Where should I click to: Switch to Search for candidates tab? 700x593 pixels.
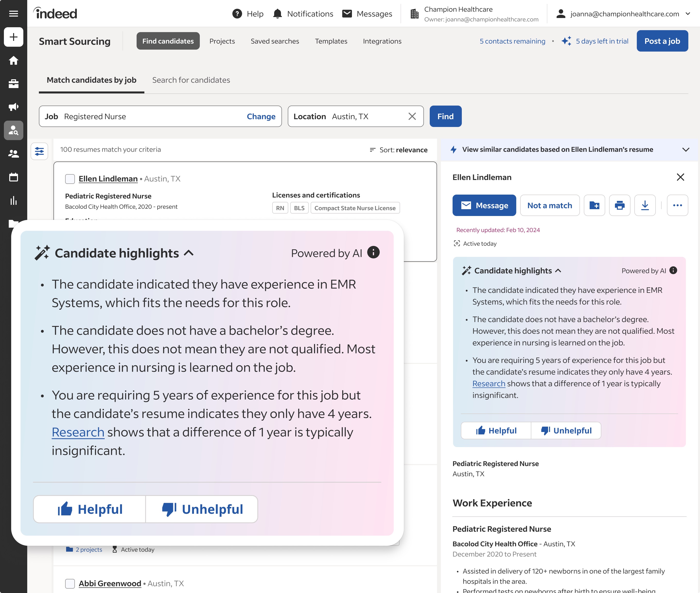(191, 80)
